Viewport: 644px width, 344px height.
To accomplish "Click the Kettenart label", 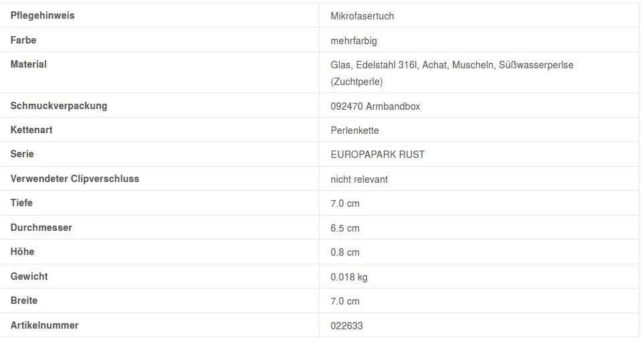I will click(31, 130).
